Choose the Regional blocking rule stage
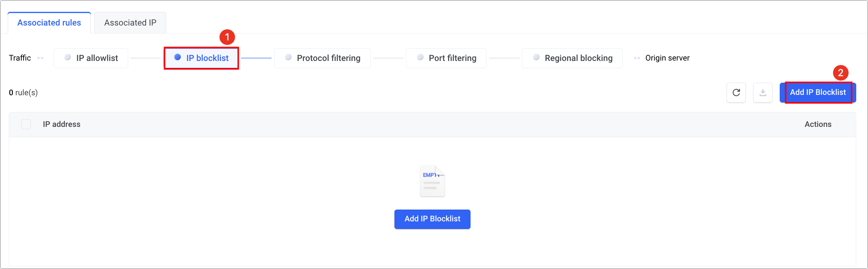 (578, 58)
